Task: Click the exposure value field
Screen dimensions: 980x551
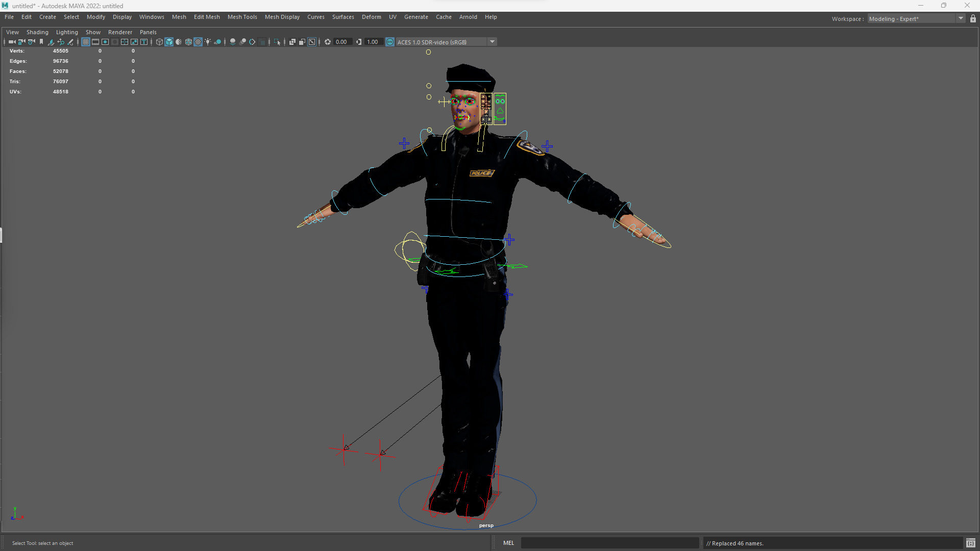Action: (341, 42)
